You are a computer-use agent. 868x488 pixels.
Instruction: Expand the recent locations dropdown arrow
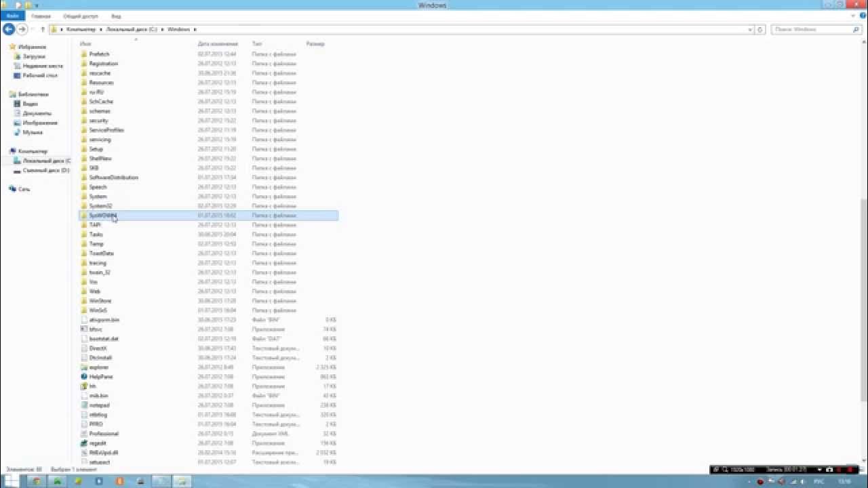tap(32, 29)
